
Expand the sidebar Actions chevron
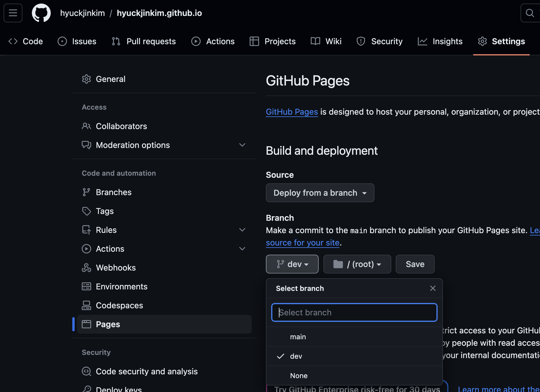point(242,249)
